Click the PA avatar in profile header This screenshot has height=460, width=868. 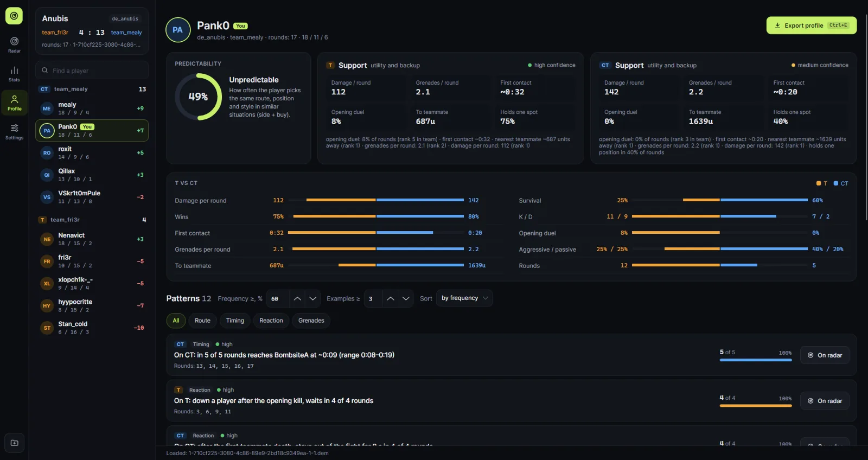(x=178, y=30)
